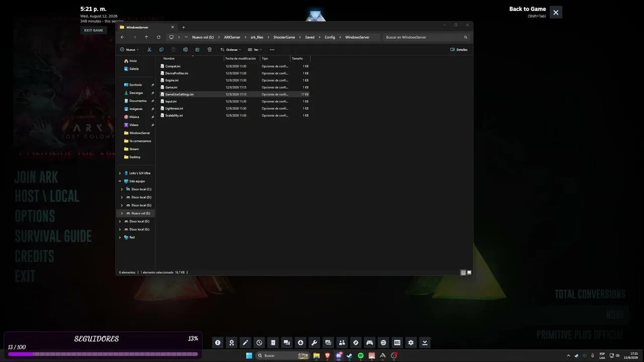This screenshot has width=644, height=362.
Task: Click the Share icon in Explorer toolbar
Action: point(197,50)
